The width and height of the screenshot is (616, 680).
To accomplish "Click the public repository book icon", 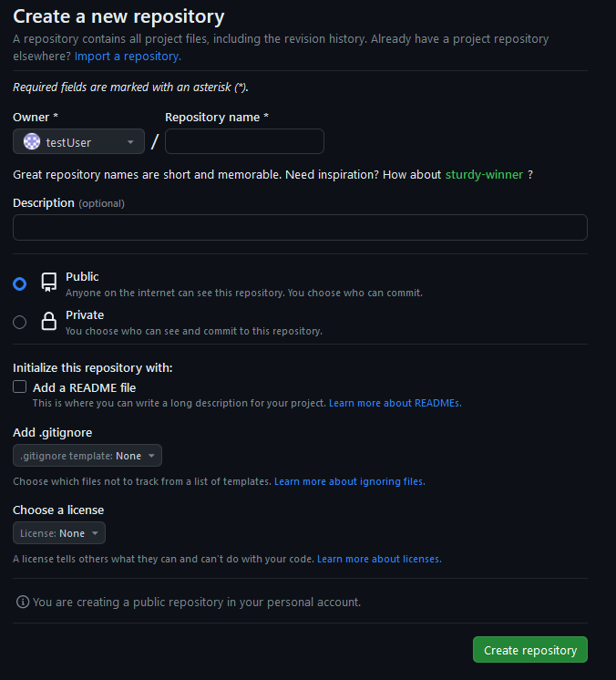I will 48,283.
